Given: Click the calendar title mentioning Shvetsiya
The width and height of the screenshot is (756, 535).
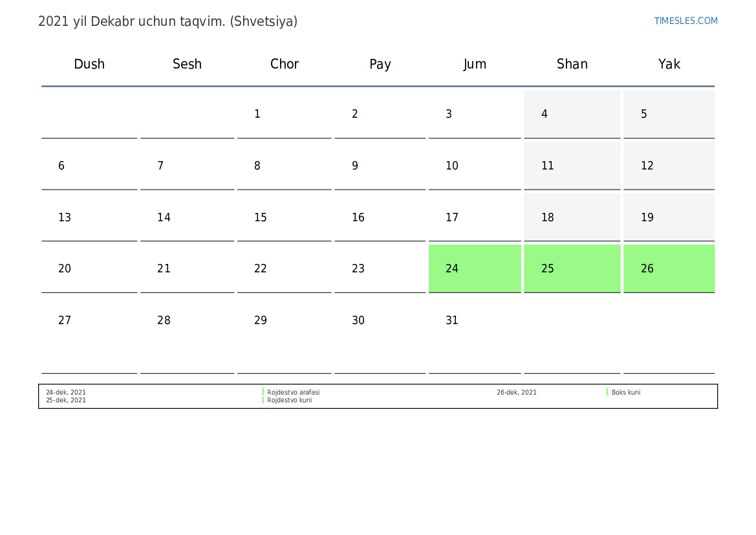Looking at the screenshot, I should [167, 21].
